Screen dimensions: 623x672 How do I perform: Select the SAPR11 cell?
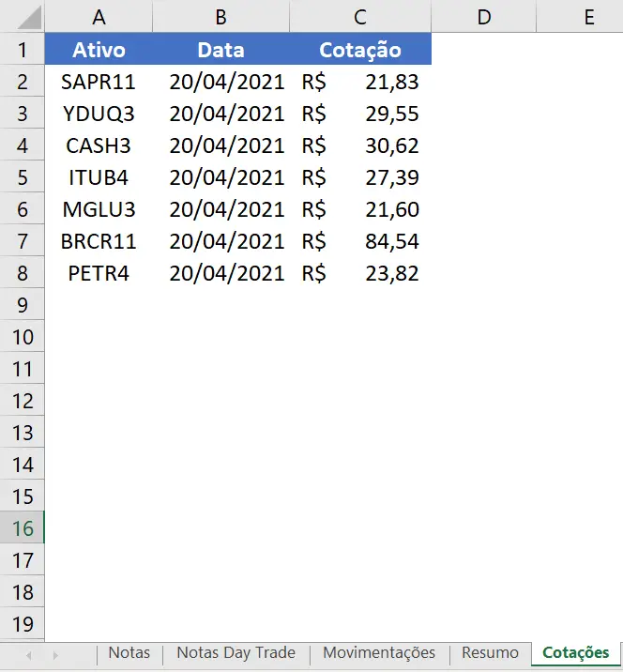99,82
